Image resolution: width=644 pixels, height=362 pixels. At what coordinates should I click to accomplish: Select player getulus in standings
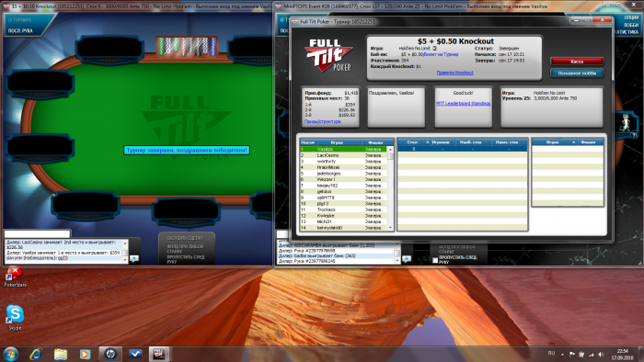pyautogui.click(x=343, y=191)
